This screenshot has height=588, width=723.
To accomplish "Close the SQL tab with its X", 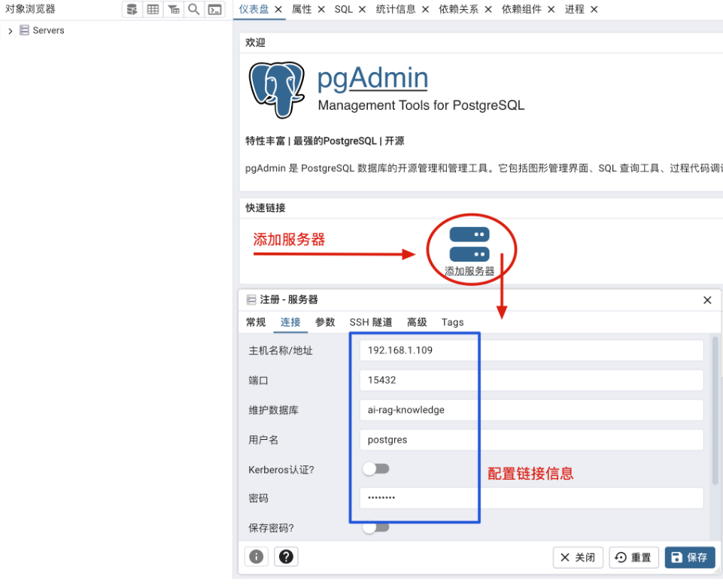I will coord(362,9).
